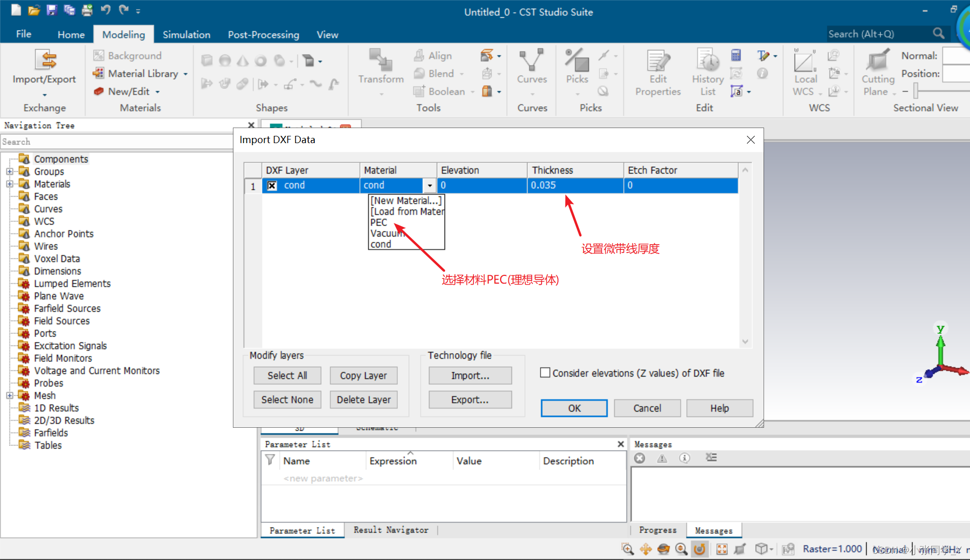Viewport: 970px width, 560px height.
Task: Click the Select None button
Action: pyautogui.click(x=287, y=400)
